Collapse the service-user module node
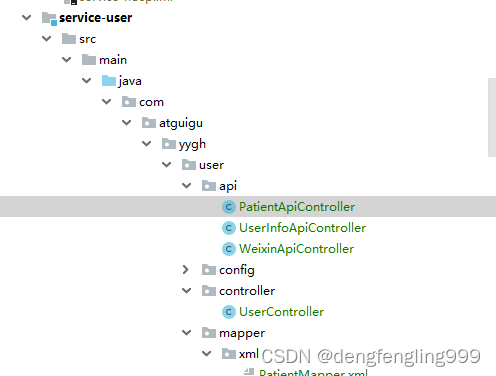The image size is (496, 376). (26, 18)
